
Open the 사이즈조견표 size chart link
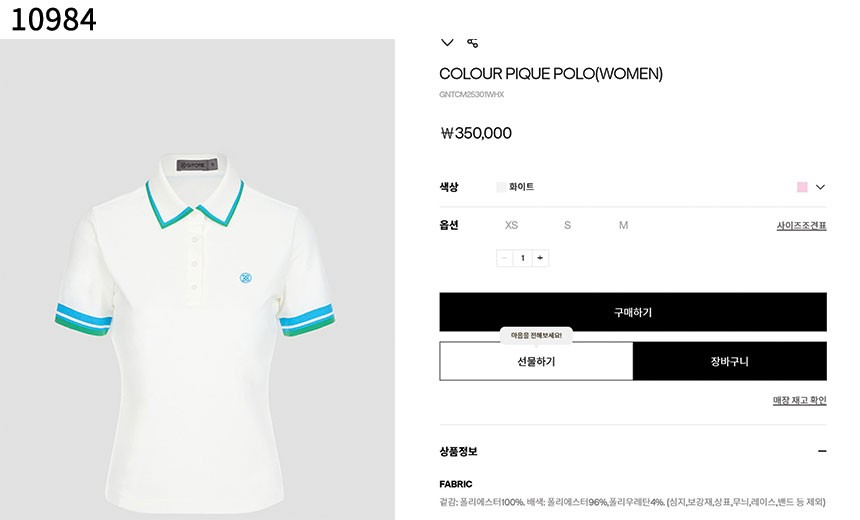point(801,225)
